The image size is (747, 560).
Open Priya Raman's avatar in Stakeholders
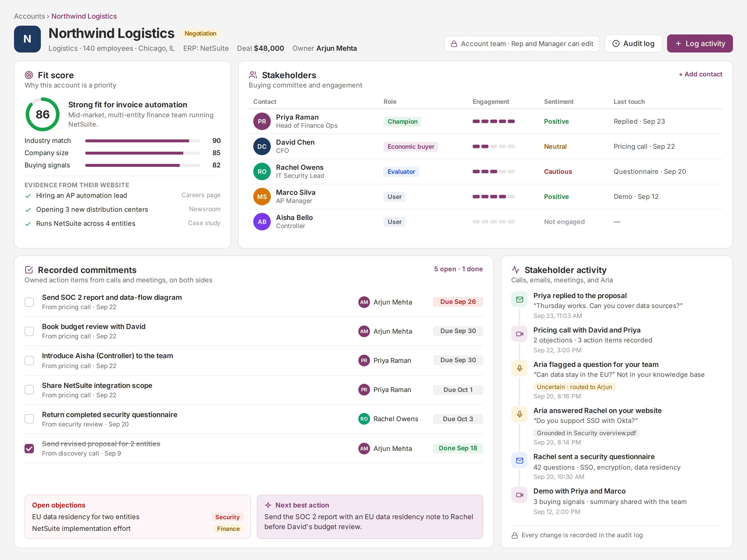point(262,122)
